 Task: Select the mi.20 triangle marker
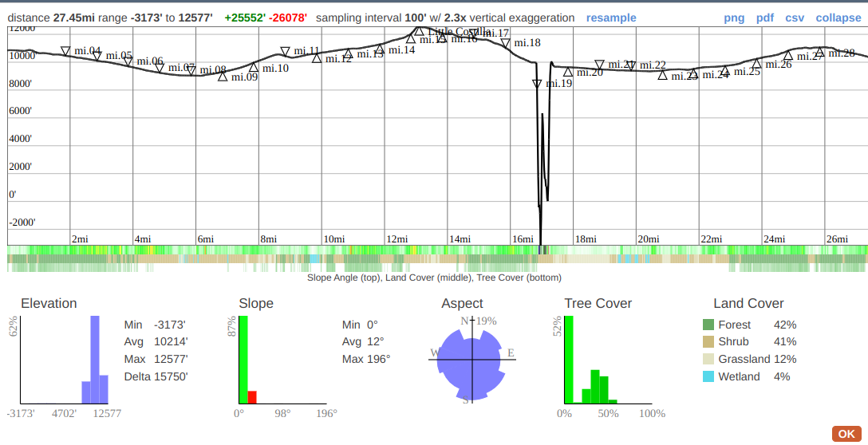(x=568, y=73)
